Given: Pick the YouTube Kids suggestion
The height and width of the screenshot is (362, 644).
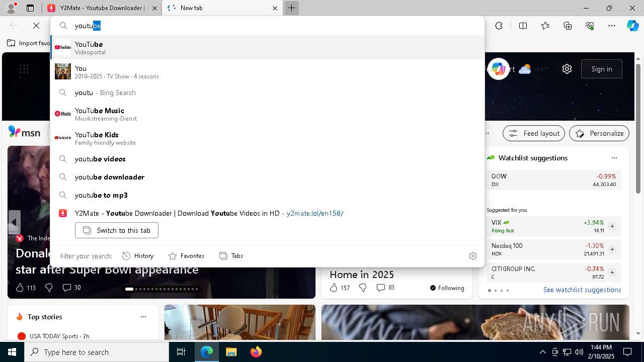Looking at the screenshot, I should pos(268,138).
